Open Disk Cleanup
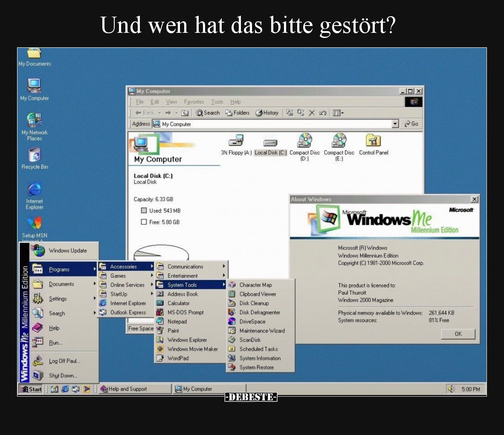This screenshot has width=504, height=435. (x=261, y=303)
